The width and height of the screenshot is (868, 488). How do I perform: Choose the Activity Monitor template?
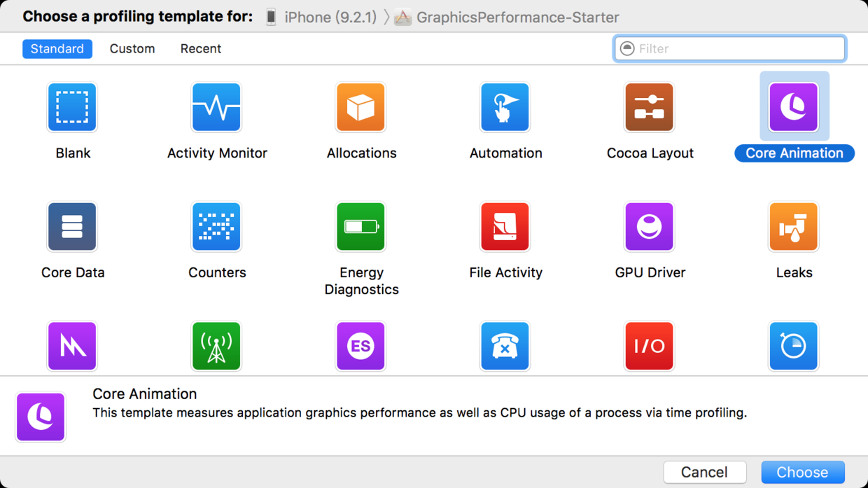coord(216,108)
